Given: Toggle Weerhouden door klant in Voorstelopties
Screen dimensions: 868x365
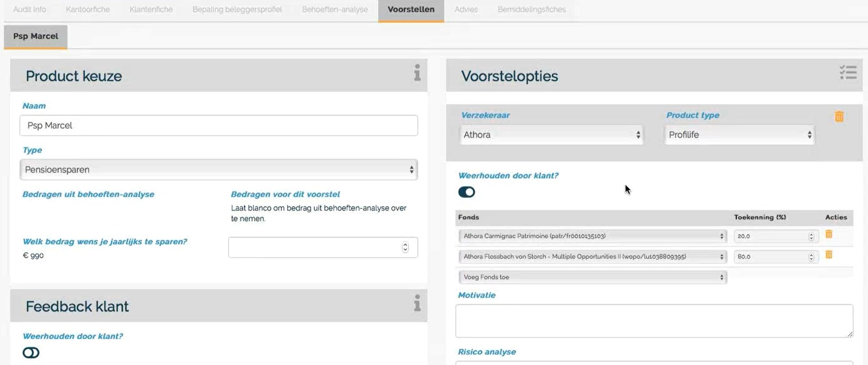Looking at the screenshot, I should [466, 192].
